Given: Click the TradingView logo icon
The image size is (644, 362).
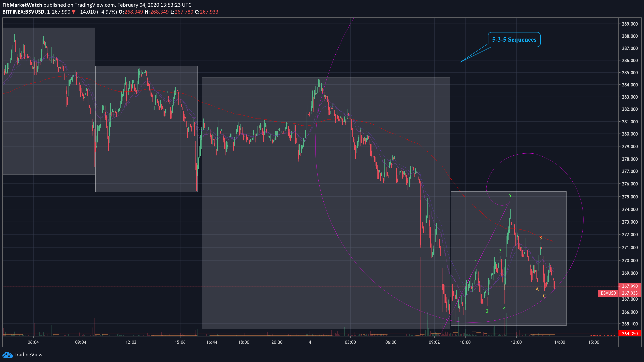Looking at the screenshot, I should (7, 354).
